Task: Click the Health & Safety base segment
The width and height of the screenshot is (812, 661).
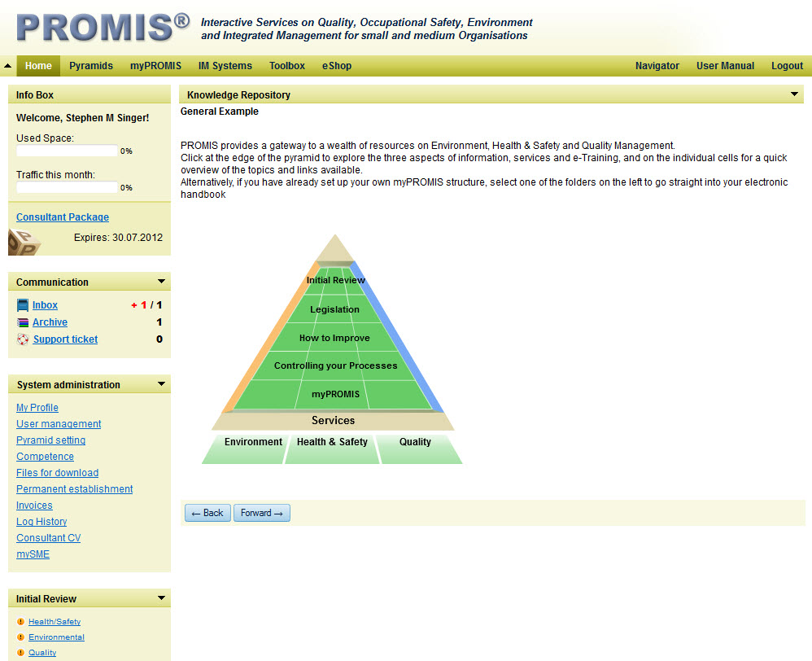Action: (x=332, y=449)
